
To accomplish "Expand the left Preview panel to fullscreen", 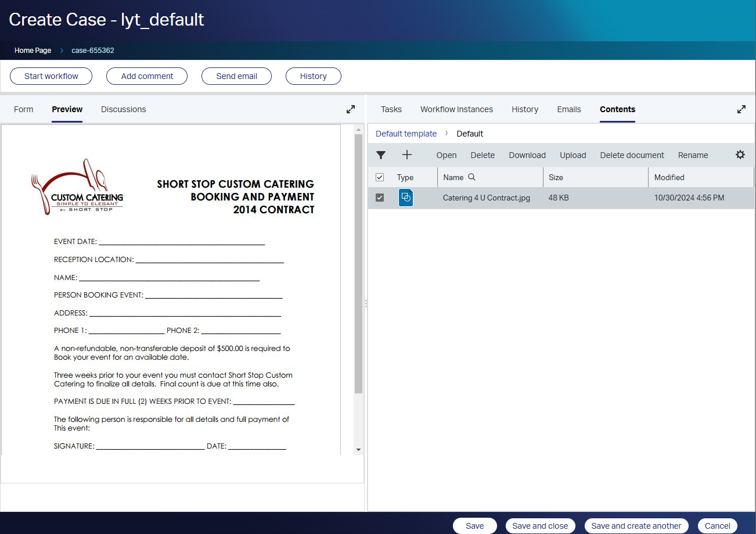I will (x=351, y=109).
